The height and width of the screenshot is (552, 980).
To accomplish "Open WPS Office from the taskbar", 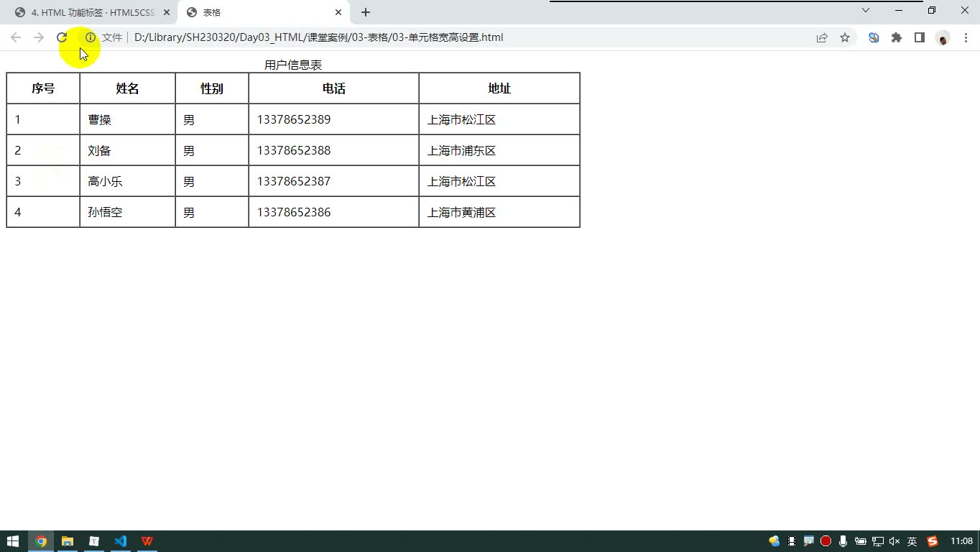I will point(147,541).
